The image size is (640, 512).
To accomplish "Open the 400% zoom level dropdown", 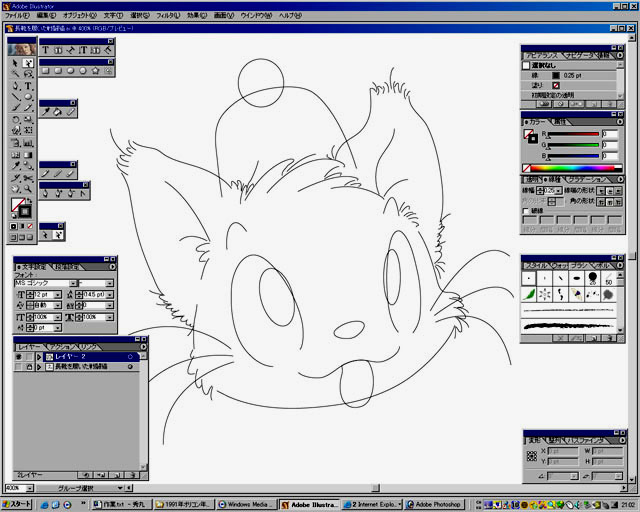I will tap(29, 488).
